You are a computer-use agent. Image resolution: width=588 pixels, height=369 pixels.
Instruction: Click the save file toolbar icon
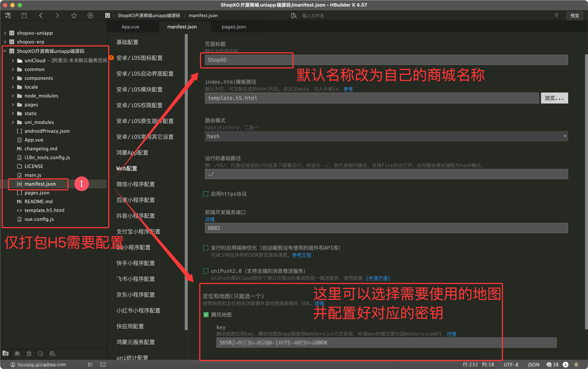pyautogui.click(x=24, y=15)
